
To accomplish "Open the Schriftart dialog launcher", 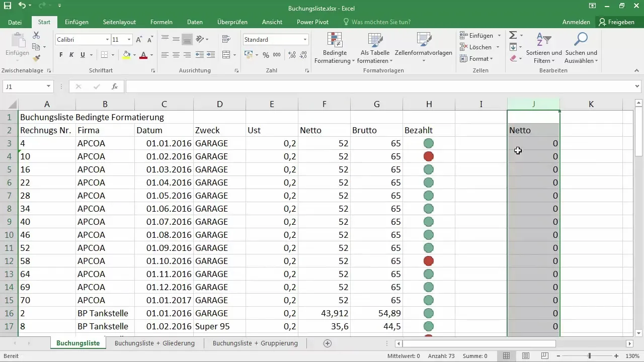I will [x=153, y=71].
